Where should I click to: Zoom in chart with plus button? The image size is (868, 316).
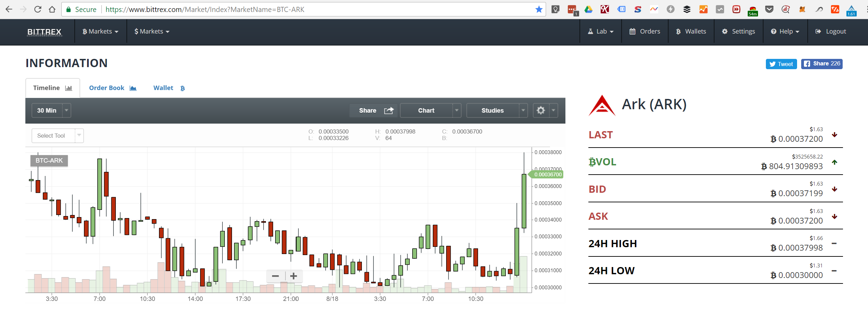[294, 276]
